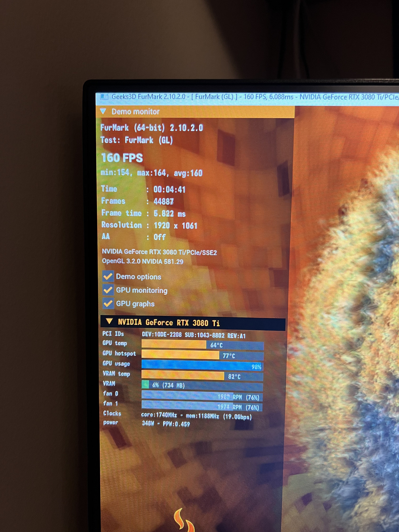
Task: Click the NVIDIA GeForce RTX 3080 Ti/PCIe/SSE2 line
Action: [159, 252]
